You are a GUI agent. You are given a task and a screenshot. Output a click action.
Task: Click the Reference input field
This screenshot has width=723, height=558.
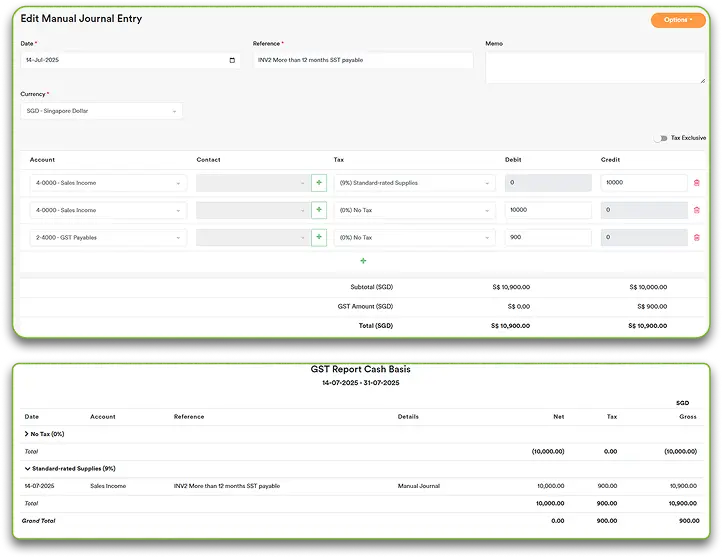[362, 61]
